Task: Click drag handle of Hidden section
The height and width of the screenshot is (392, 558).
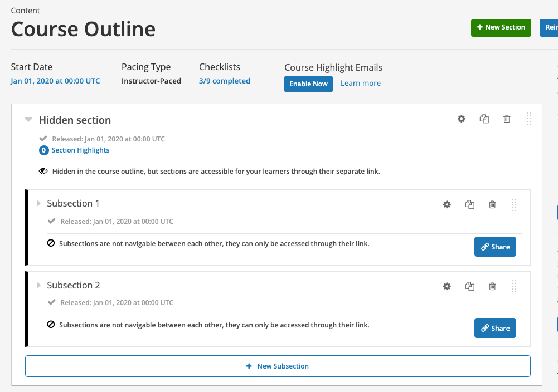Action: [x=528, y=119]
